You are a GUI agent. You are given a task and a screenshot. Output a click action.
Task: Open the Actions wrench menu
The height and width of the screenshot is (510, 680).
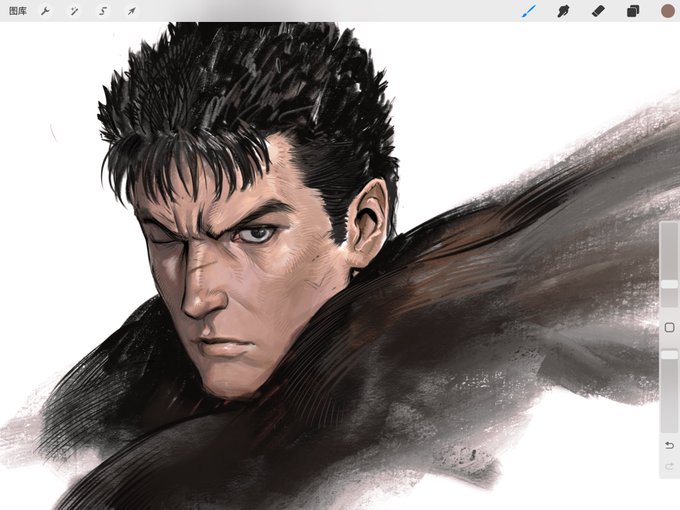[46, 11]
